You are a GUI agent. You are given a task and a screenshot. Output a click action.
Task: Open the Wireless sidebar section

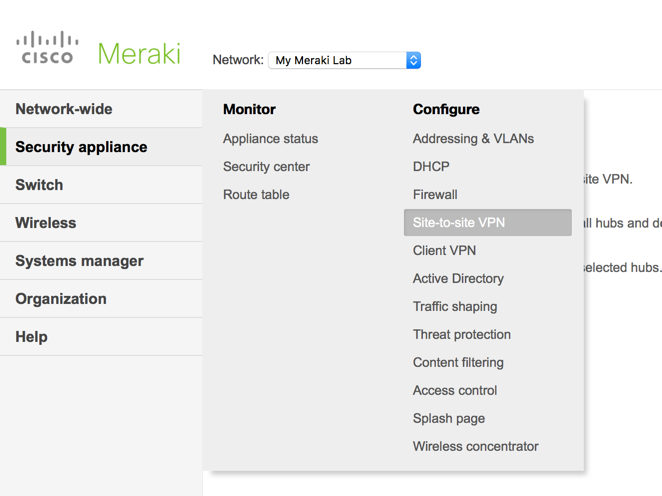tap(101, 223)
